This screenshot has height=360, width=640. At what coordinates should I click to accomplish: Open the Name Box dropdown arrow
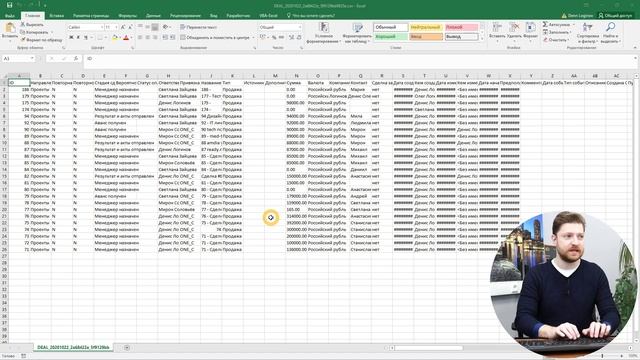[x=32, y=58]
